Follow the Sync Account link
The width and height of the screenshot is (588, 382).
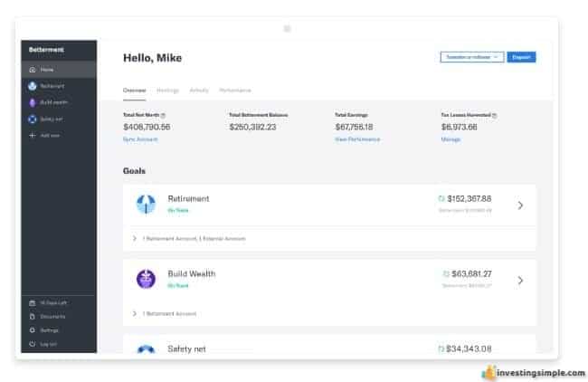click(140, 139)
